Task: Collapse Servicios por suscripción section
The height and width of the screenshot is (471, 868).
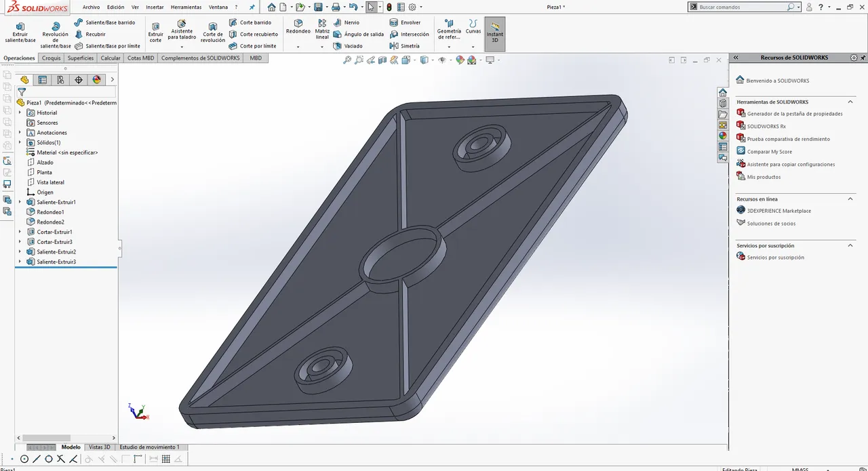Action: coord(851,245)
